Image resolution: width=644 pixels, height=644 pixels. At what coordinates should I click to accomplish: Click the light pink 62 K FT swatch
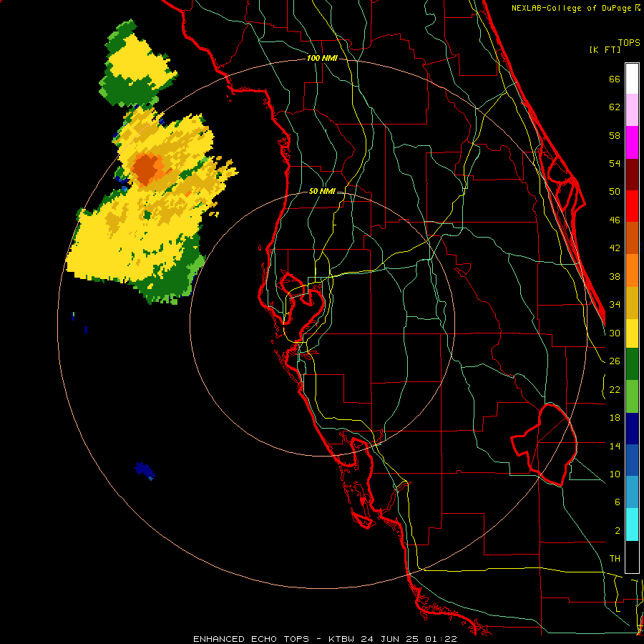click(632, 110)
